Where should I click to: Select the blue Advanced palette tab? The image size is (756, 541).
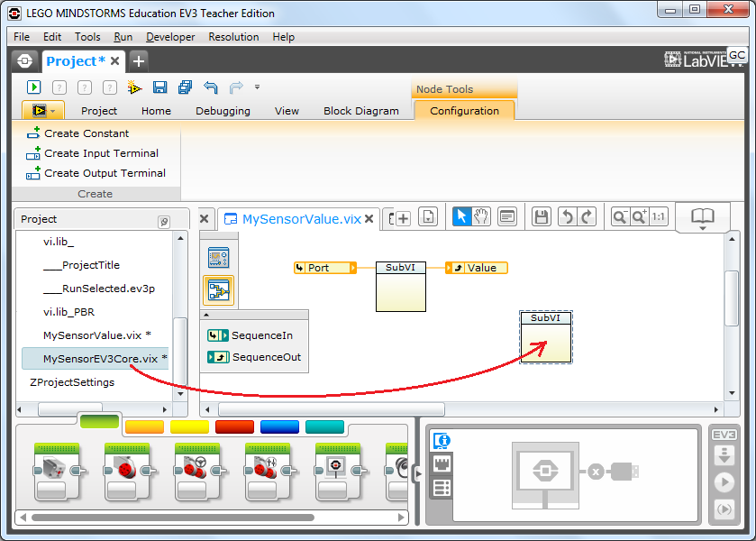(x=279, y=427)
